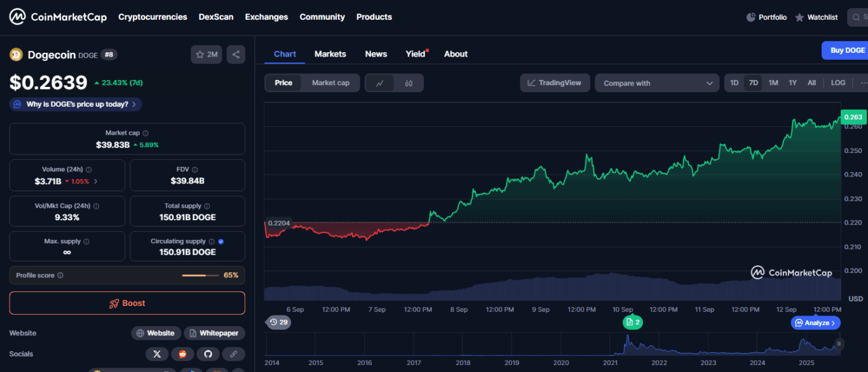The image size is (868, 372).
Task: Click the Market cap info icon
Action: 146,133
